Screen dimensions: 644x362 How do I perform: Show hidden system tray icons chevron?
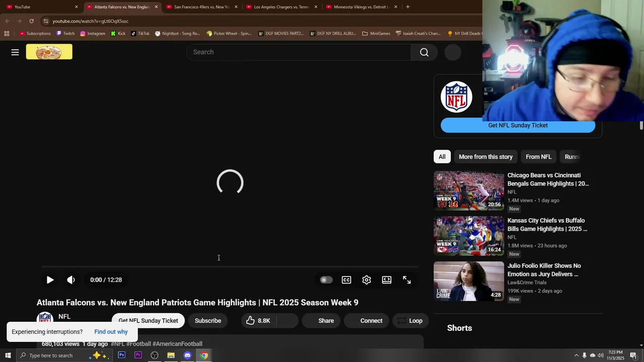point(576,355)
